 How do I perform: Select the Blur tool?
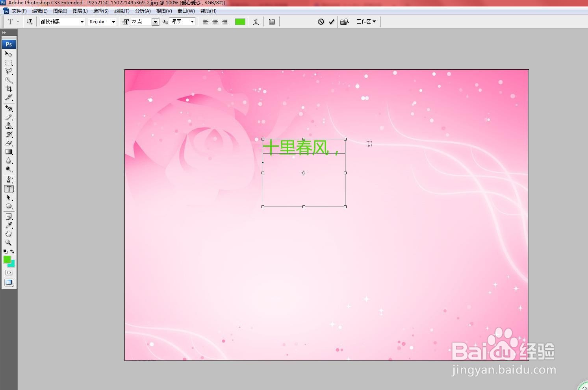click(9, 160)
